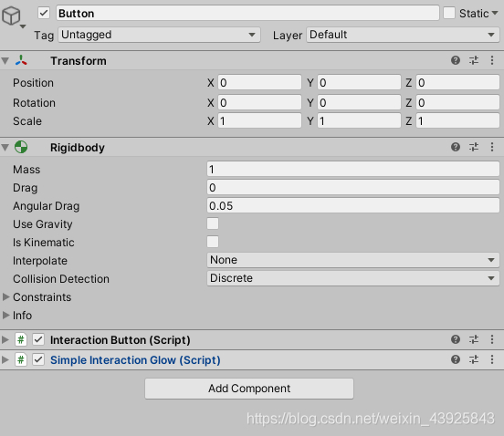
Task: Click the Add Component button
Action: [249, 389]
